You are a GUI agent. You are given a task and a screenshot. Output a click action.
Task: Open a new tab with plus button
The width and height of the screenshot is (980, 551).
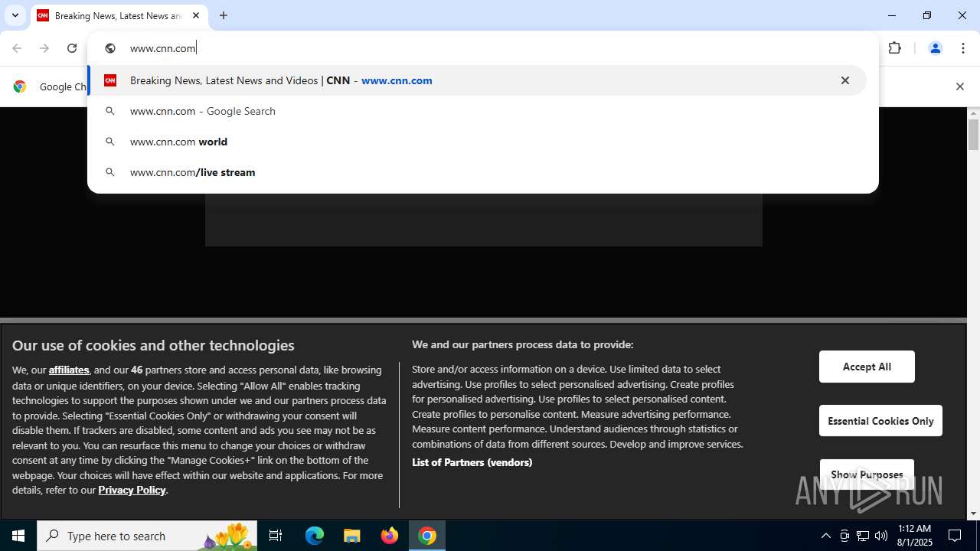coord(224,15)
